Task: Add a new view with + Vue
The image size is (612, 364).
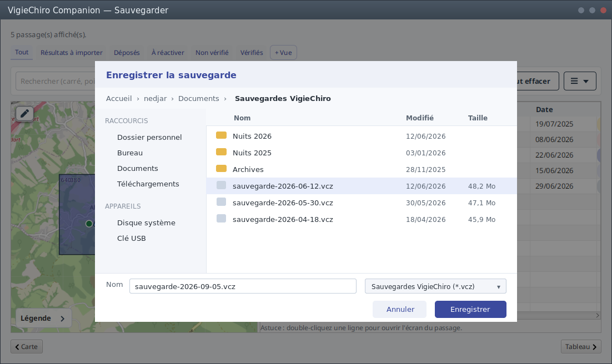Action: click(283, 53)
